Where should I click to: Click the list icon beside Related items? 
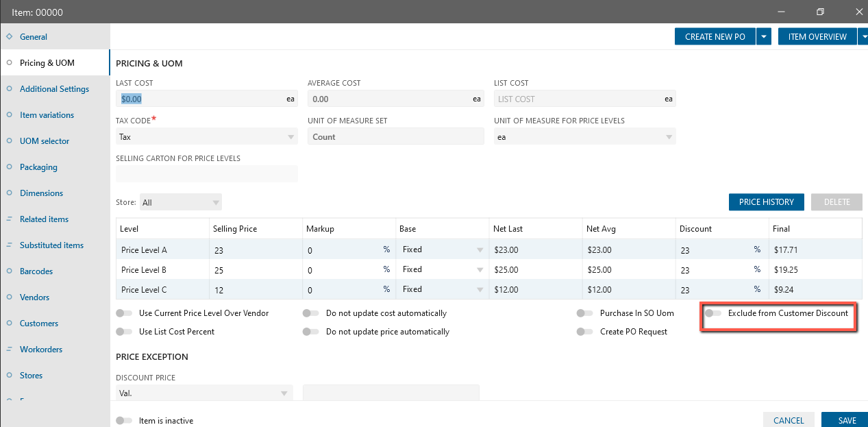(9, 219)
